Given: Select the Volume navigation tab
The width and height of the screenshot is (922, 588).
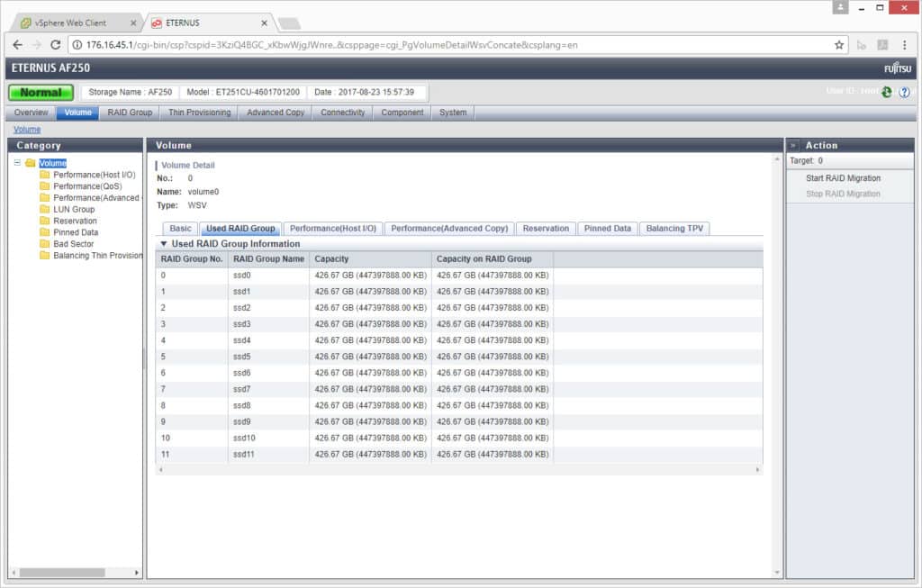Looking at the screenshot, I should click(77, 113).
